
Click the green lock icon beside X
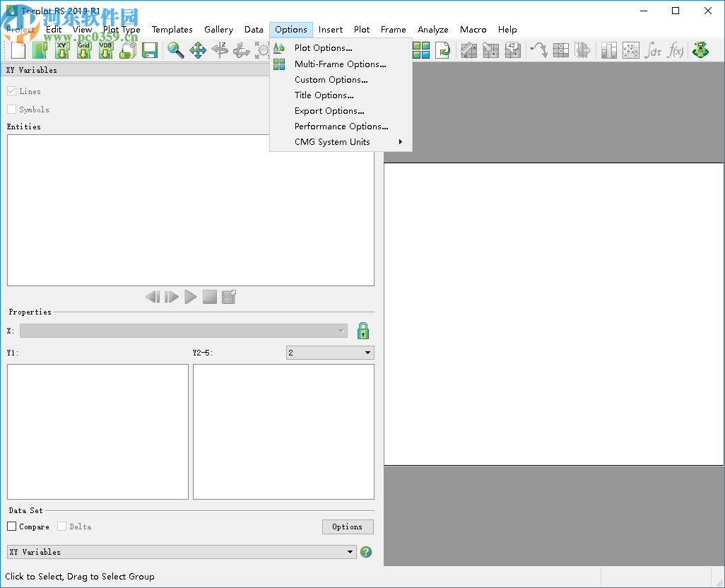point(363,331)
